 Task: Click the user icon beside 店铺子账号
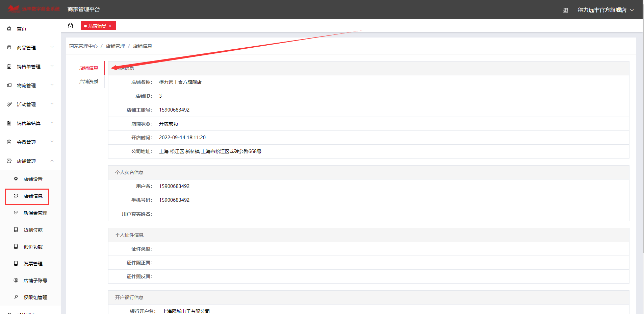coord(16,280)
